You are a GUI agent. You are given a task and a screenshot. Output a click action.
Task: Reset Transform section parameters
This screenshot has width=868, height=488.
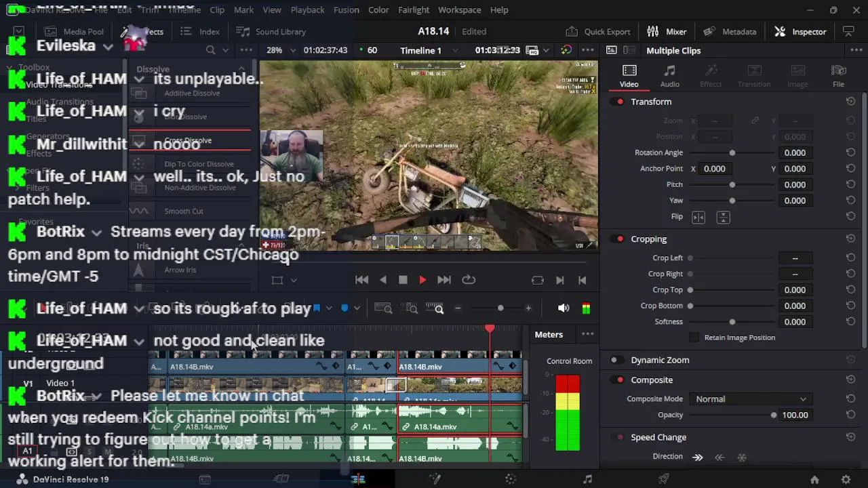(850, 102)
